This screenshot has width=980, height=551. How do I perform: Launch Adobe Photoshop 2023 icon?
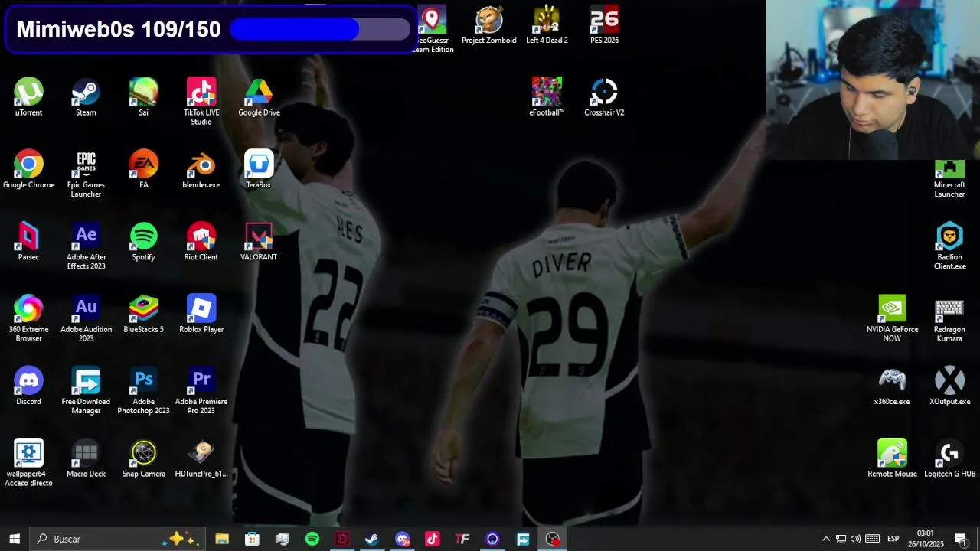pyautogui.click(x=143, y=391)
